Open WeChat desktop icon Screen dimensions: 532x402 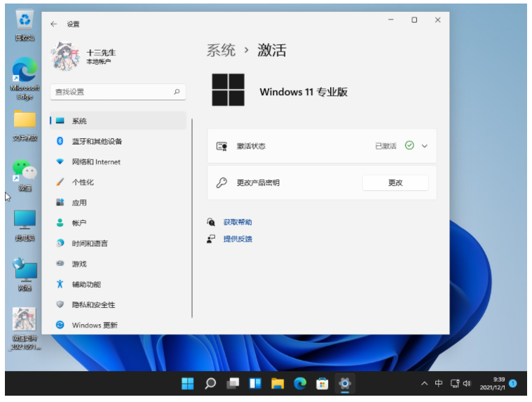point(25,170)
